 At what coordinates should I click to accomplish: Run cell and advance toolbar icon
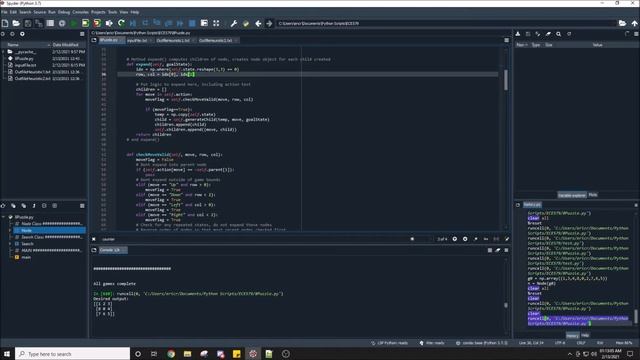click(97, 23)
